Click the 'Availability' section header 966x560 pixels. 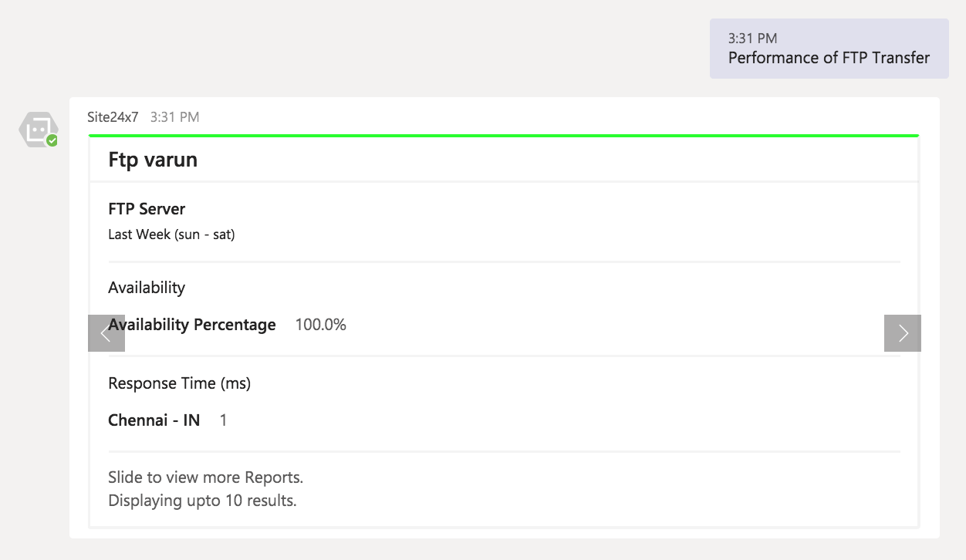tap(147, 288)
